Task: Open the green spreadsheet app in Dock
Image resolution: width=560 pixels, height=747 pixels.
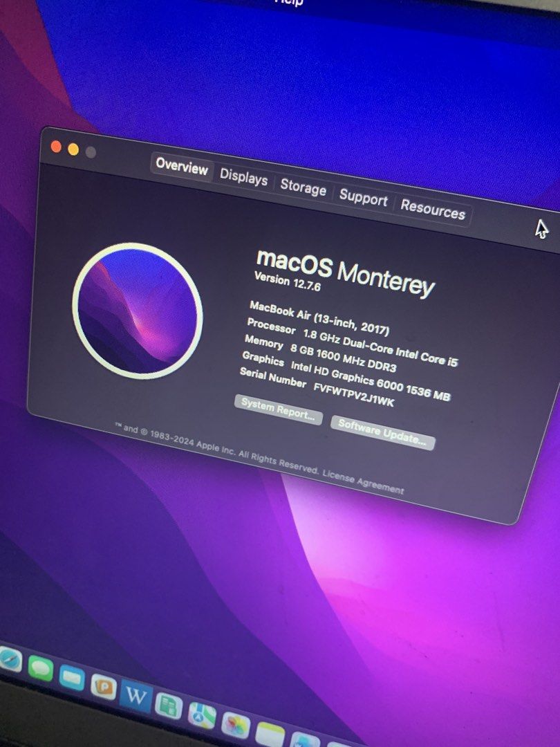Action: coord(169,706)
